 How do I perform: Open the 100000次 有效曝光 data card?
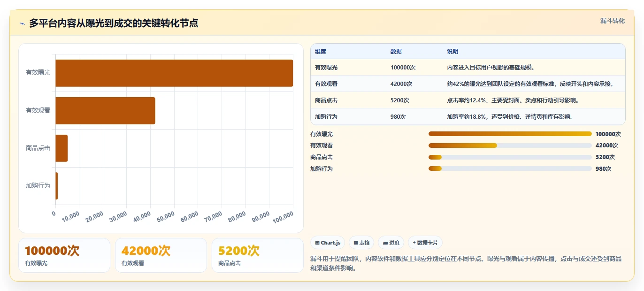(64, 255)
